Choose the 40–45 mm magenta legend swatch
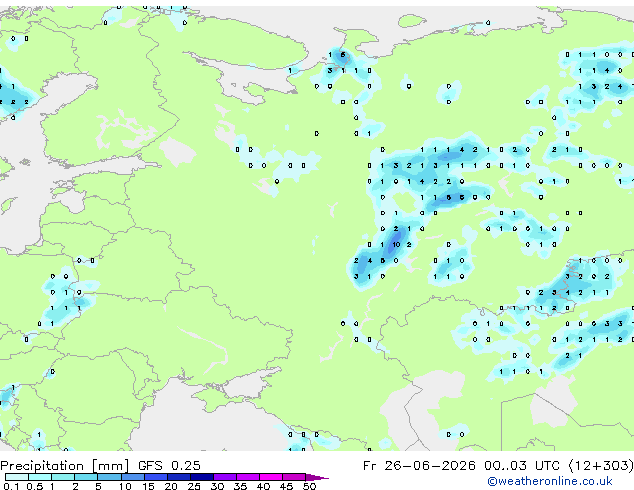Viewport: 634px width, 490px height. coord(271,477)
